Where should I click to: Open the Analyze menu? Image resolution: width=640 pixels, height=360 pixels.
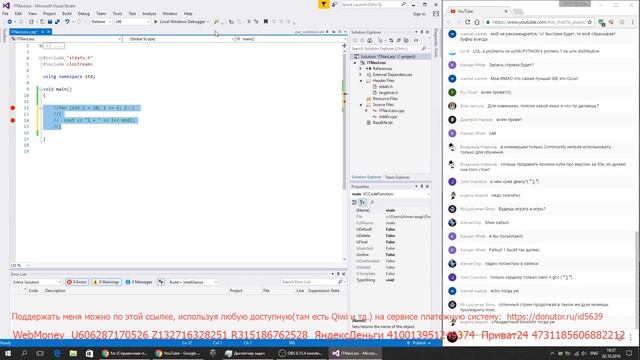pos(149,13)
